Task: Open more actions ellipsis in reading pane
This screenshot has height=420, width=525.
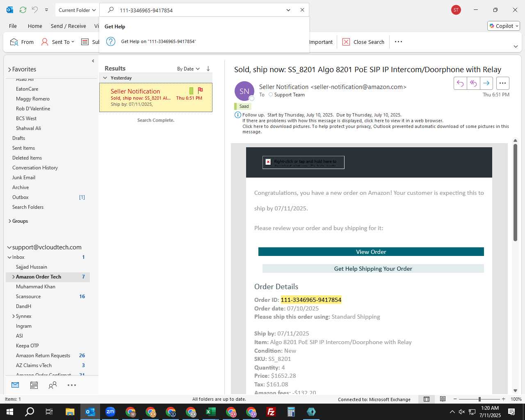Action: pyautogui.click(x=503, y=83)
